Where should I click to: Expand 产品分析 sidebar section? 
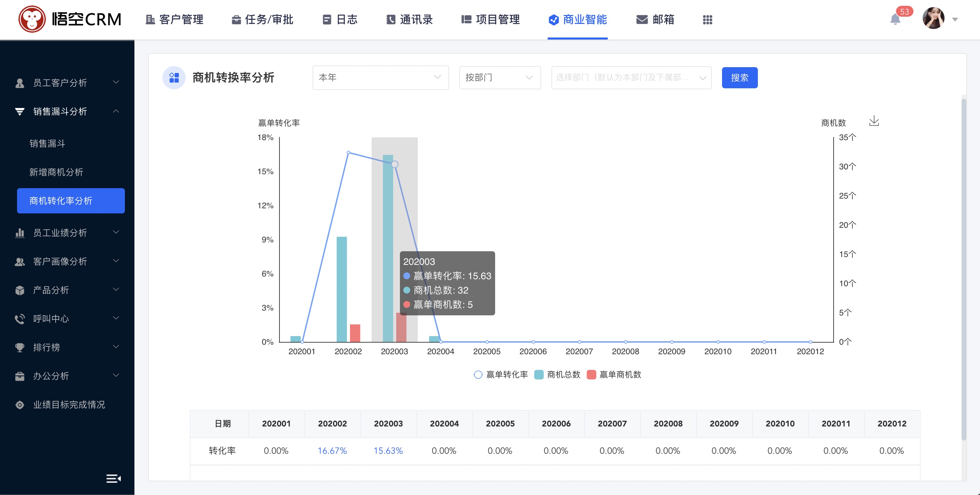[67, 290]
